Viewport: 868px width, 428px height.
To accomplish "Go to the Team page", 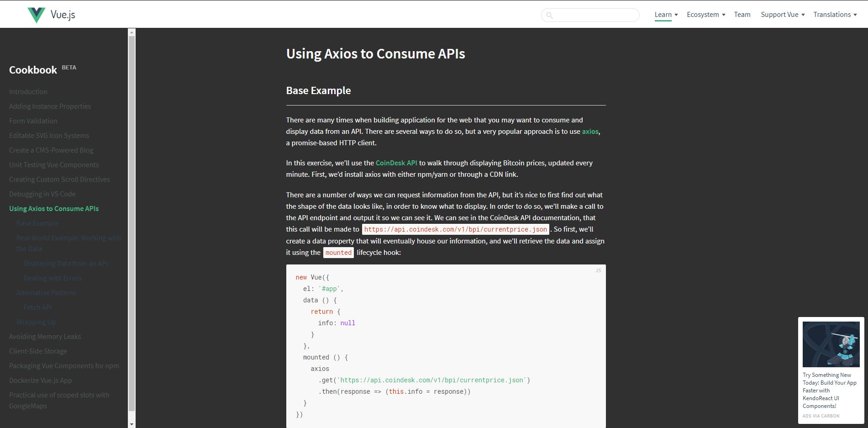I will pyautogui.click(x=742, y=15).
